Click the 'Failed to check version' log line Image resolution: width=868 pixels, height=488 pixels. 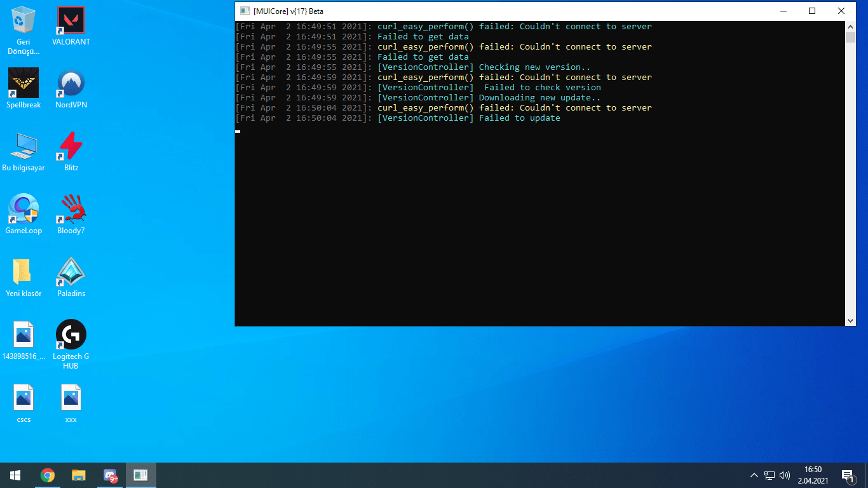[x=418, y=88]
